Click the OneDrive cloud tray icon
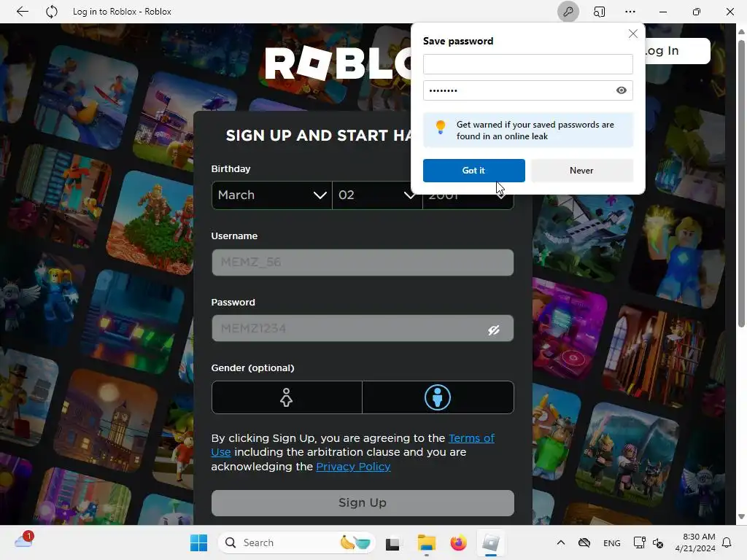This screenshot has height=560, width=747. (584, 542)
